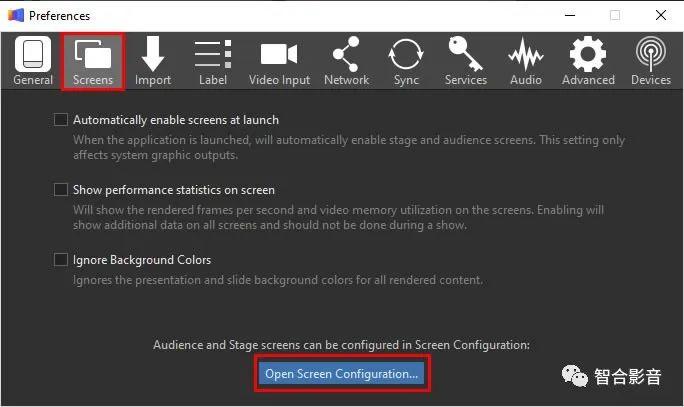
Task: Switch to the Label preferences icon
Action: 213,55
